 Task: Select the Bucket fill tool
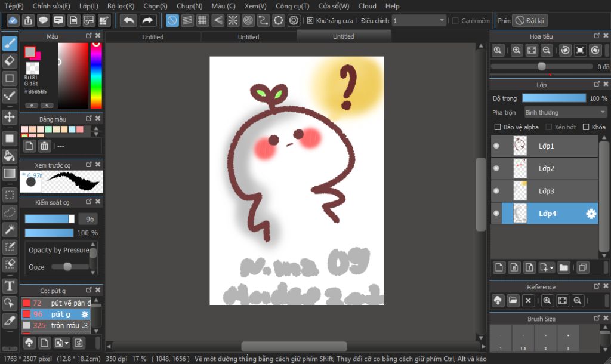(10, 156)
